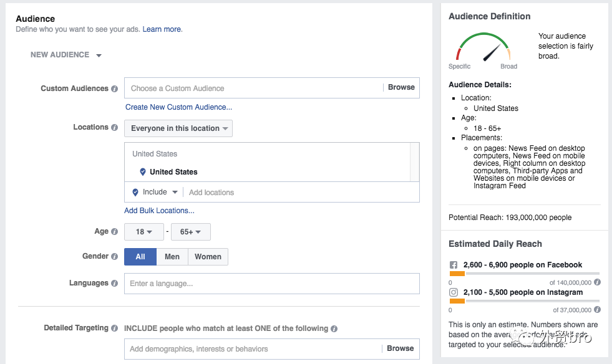Click Browse in Custom Audiences field
612x364 pixels.
coord(401,87)
